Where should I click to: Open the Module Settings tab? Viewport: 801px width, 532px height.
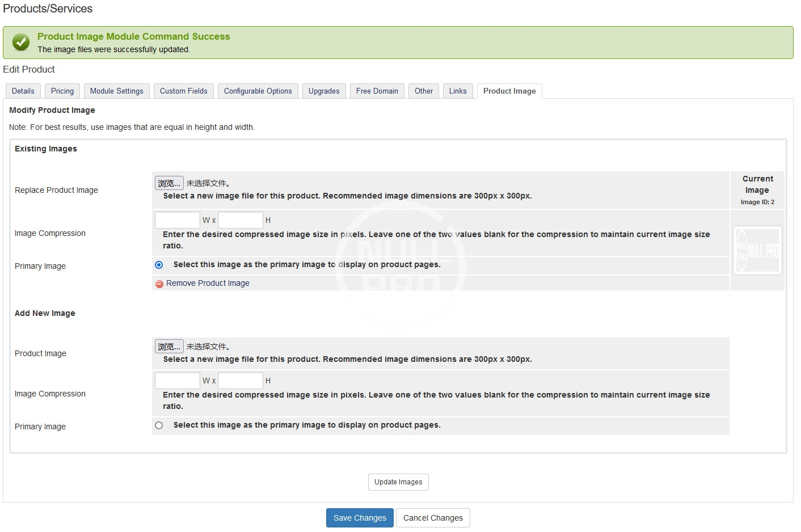(x=117, y=91)
